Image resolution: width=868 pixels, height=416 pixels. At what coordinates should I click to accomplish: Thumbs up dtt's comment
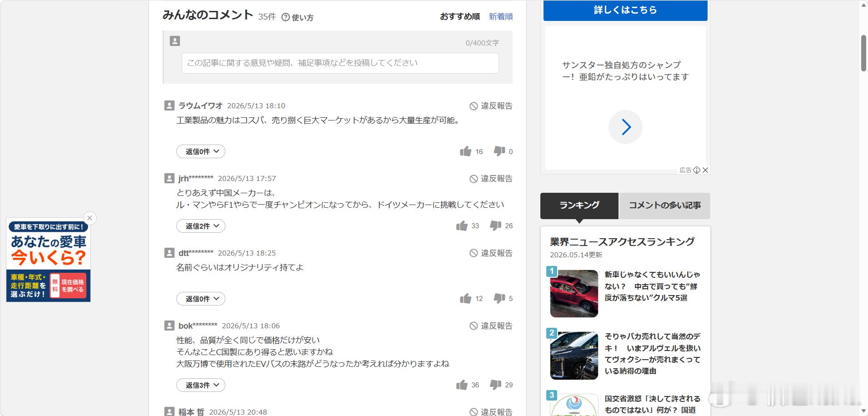coord(465,298)
